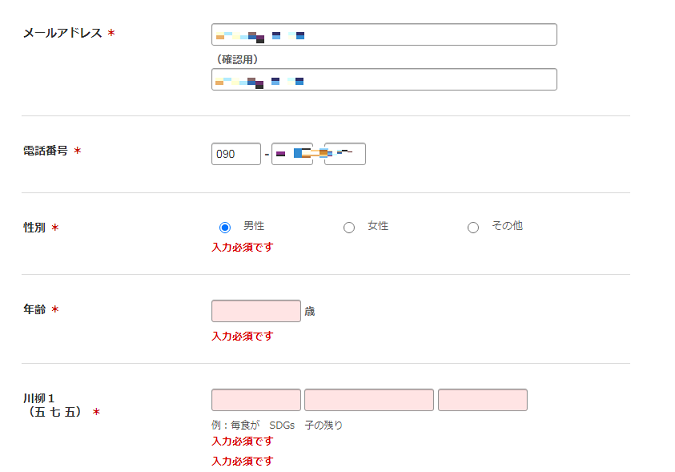675x472 pixels.
Task: Click the 電話番号 field label
Action: [x=45, y=151]
